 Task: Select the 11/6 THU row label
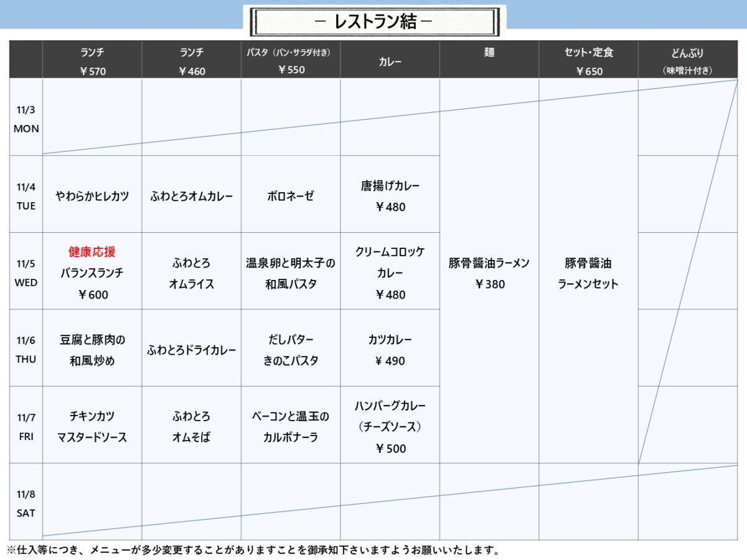pos(26,350)
